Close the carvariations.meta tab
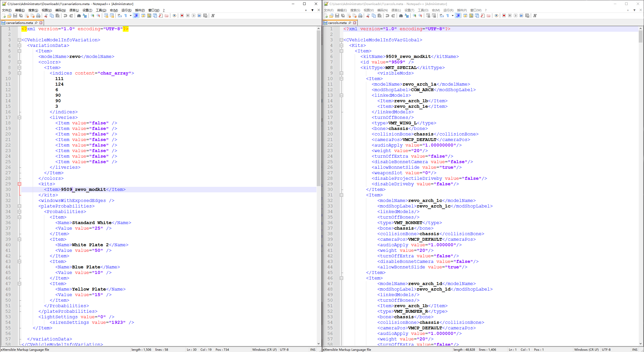Image resolution: width=644 pixels, height=352 pixels. (41, 23)
